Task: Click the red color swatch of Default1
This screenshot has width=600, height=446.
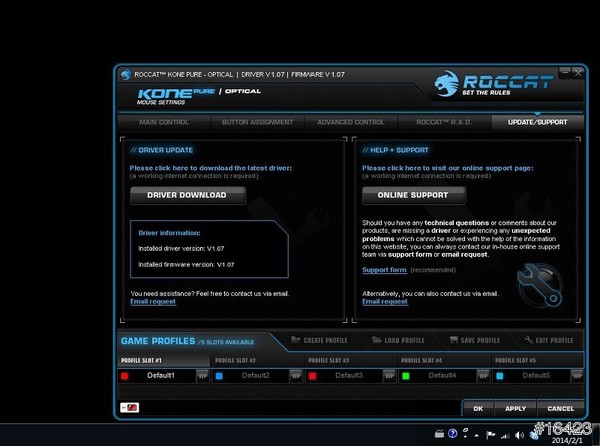Action: tap(125, 375)
